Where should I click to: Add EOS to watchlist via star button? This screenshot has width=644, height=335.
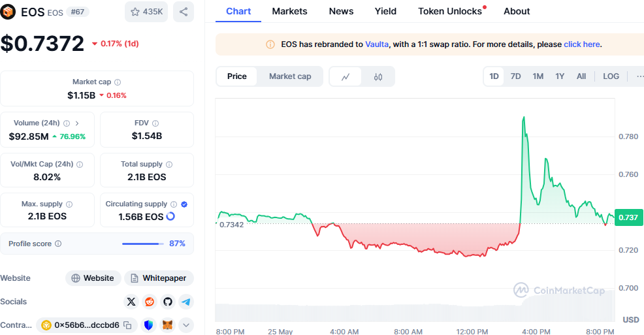pyautogui.click(x=146, y=12)
